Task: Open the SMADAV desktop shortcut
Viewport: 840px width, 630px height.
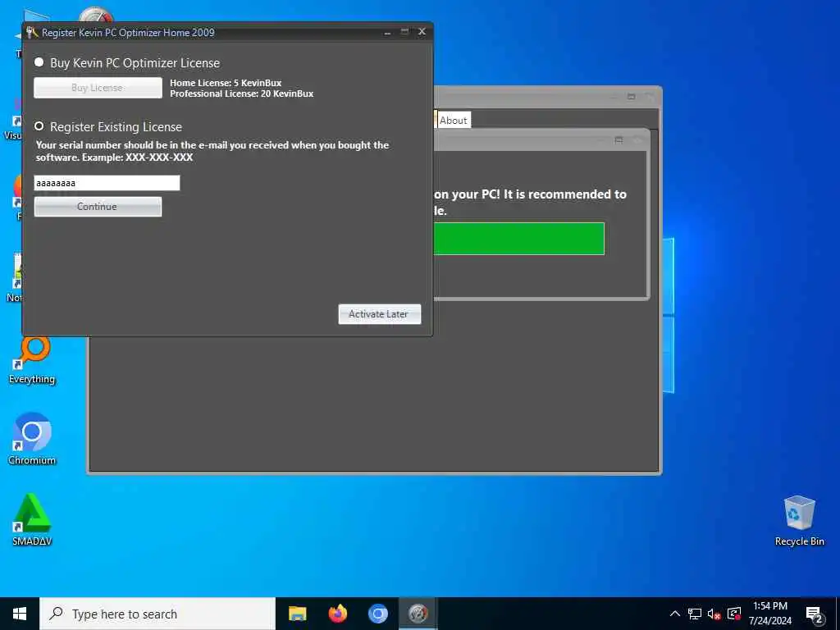Action: [32, 519]
